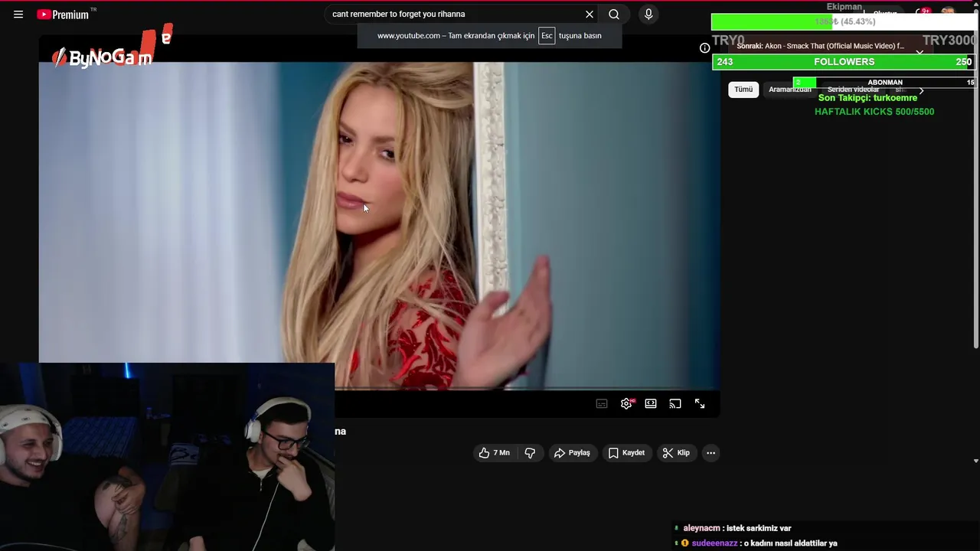Save the video with Kaydet button

click(626, 453)
